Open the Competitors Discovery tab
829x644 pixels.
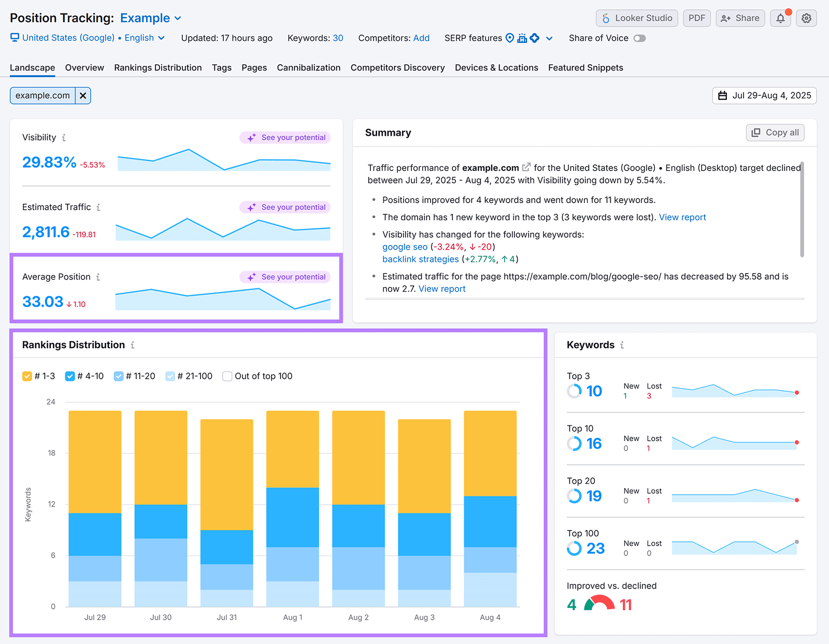coord(397,67)
